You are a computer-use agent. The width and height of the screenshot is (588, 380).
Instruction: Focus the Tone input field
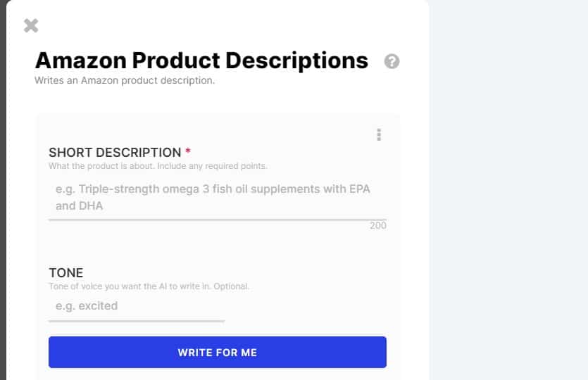pos(137,306)
